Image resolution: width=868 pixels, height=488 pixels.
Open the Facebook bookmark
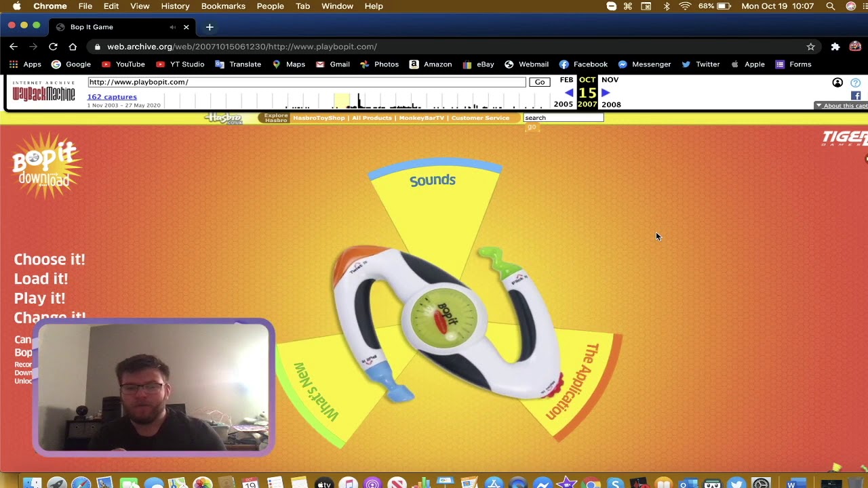pyautogui.click(x=583, y=64)
